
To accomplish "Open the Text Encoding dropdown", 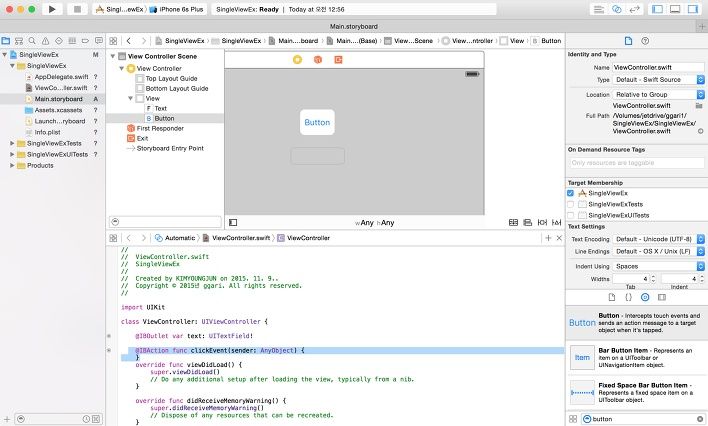I will (x=658, y=239).
